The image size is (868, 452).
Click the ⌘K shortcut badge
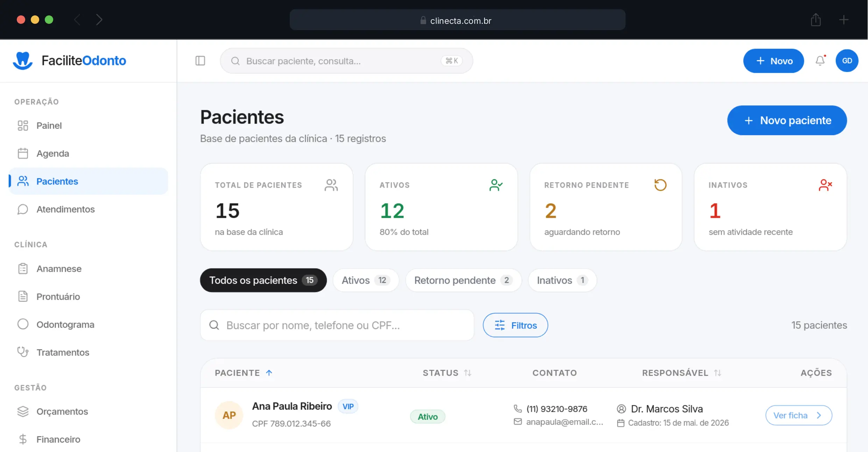click(x=452, y=61)
